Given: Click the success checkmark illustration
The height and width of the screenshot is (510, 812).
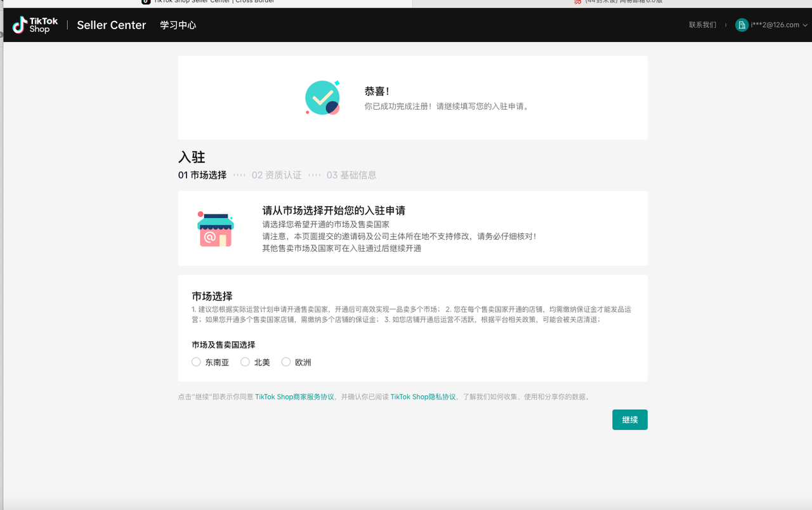Looking at the screenshot, I should [x=322, y=98].
